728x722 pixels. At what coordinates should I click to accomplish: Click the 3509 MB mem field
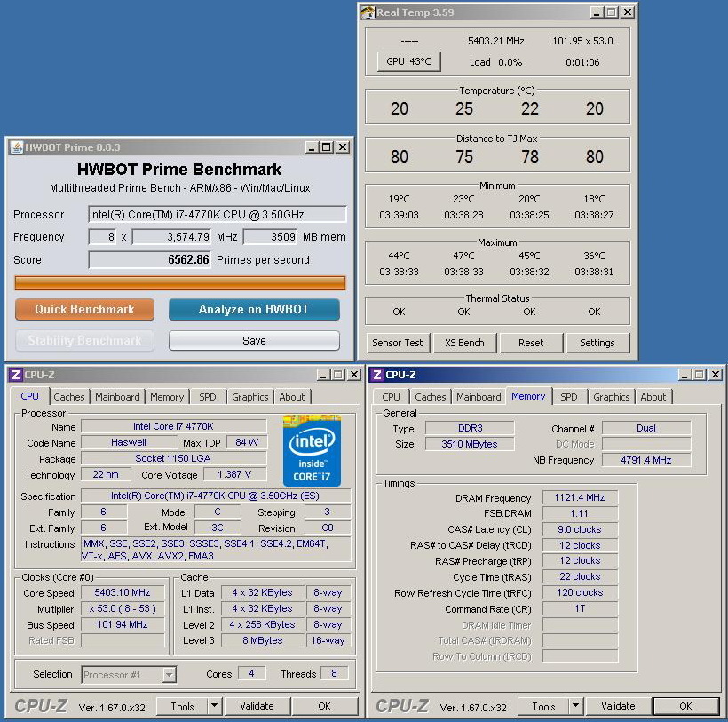[x=271, y=237]
